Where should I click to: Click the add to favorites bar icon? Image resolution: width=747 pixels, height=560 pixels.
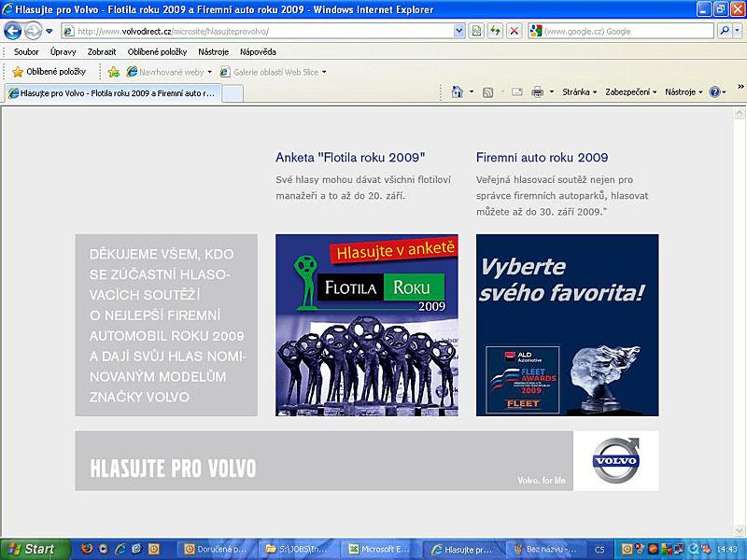pyautogui.click(x=113, y=72)
